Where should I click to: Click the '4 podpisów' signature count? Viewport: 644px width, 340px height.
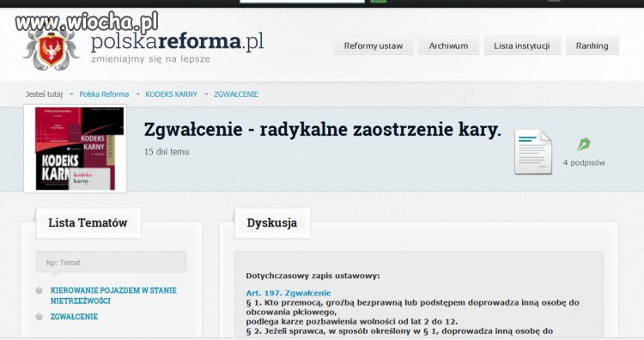click(584, 162)
